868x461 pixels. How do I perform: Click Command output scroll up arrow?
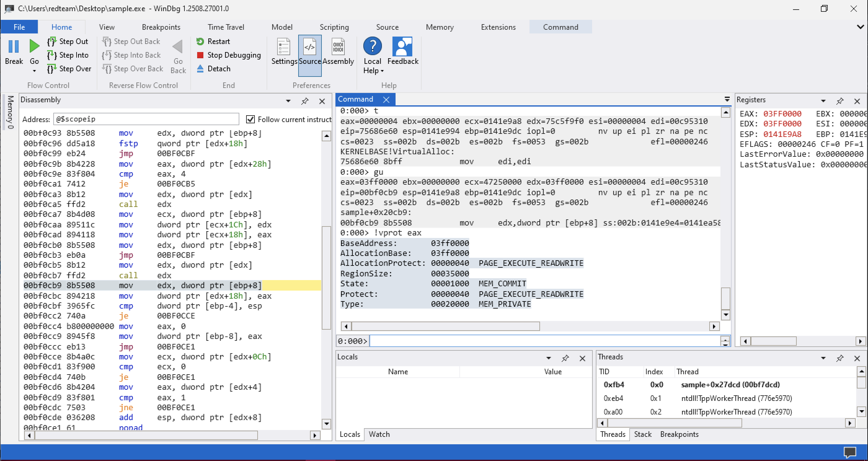coord(725,112)
